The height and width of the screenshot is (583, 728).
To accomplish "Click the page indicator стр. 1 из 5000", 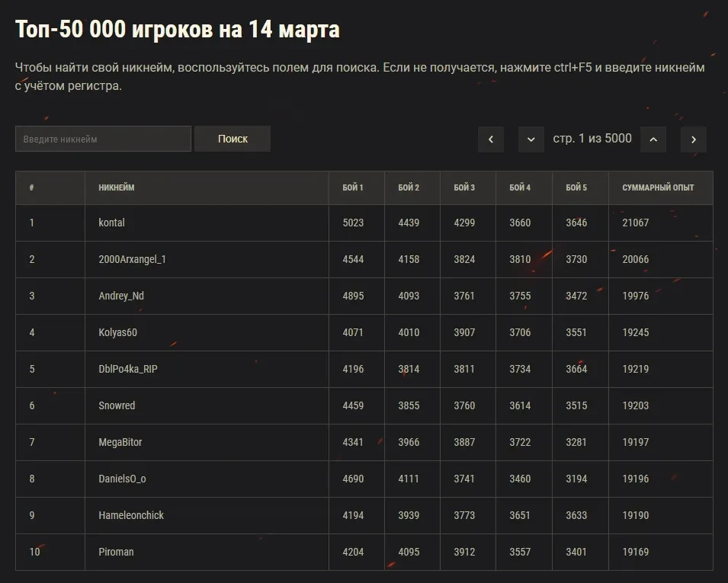I will [592, 139].
